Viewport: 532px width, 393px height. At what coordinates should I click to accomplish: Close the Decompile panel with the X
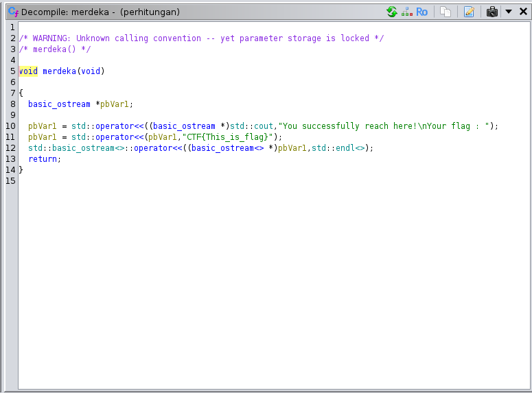click(x=521, y=12)
